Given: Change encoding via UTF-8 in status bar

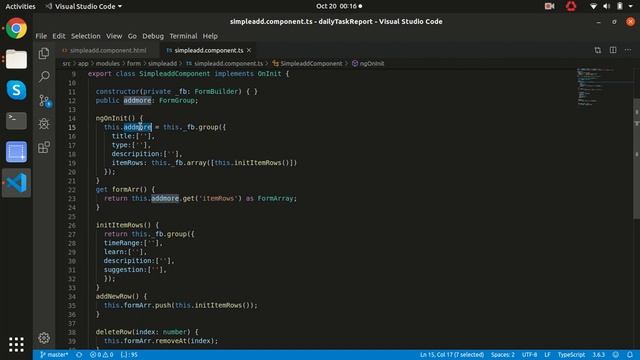Looking at the screenshot, I should point(529,355).
